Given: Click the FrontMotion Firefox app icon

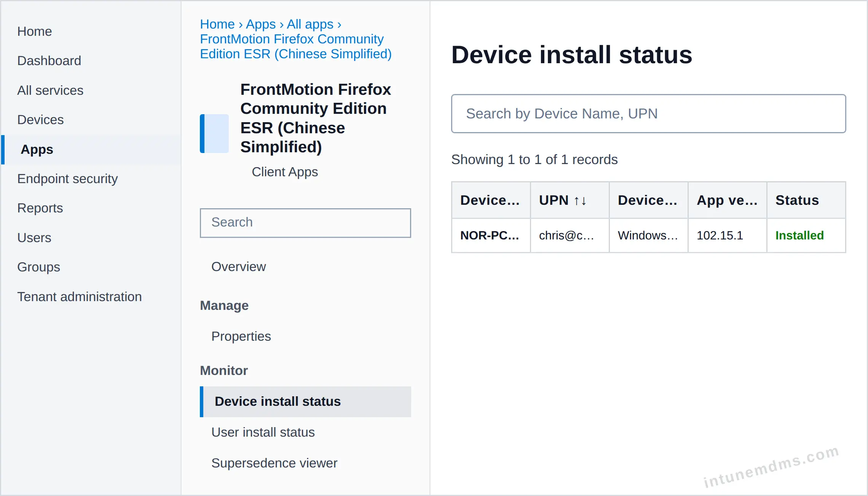Looking at the screenshot, I should 214,134.
